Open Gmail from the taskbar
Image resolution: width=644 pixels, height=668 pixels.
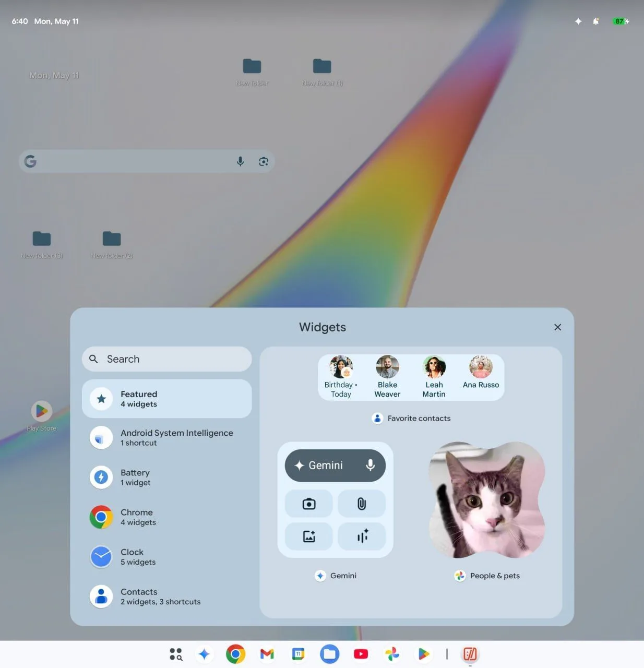point(267,654)
